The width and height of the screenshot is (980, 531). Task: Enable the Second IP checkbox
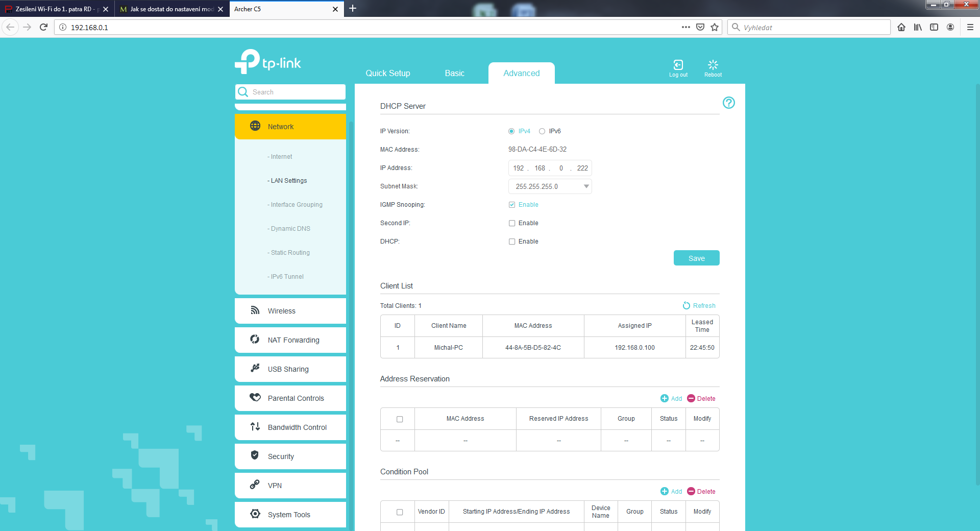pyautogui.click(x=512, y=223)
